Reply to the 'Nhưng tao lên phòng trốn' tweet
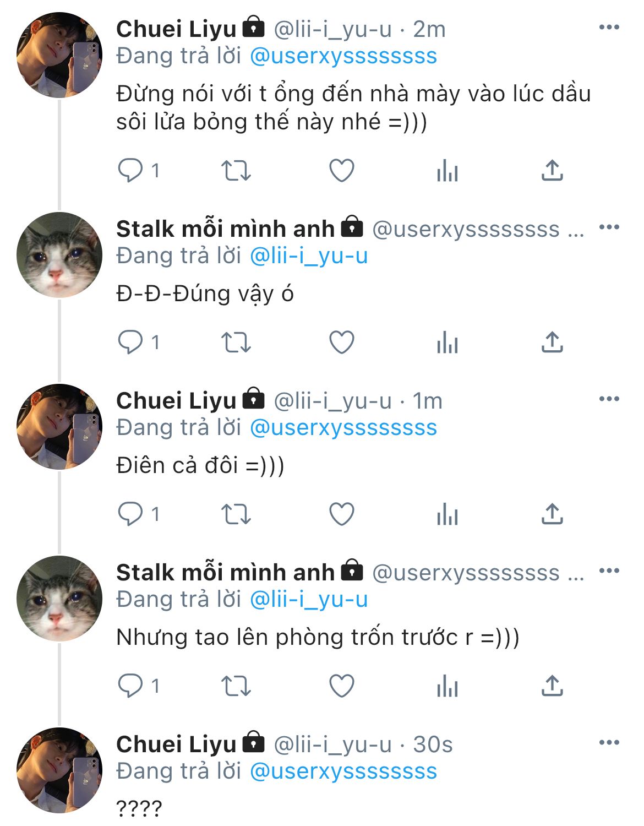 click(x=130, y=686)
